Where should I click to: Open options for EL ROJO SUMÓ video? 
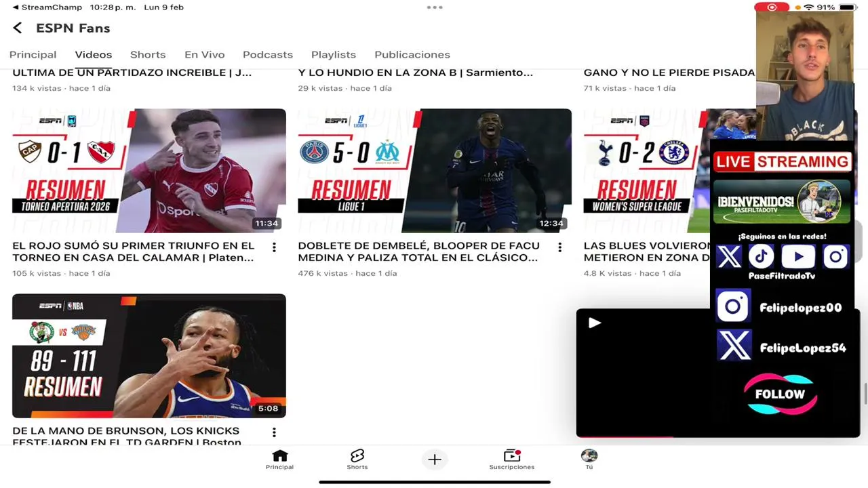[x=274, y=247]
